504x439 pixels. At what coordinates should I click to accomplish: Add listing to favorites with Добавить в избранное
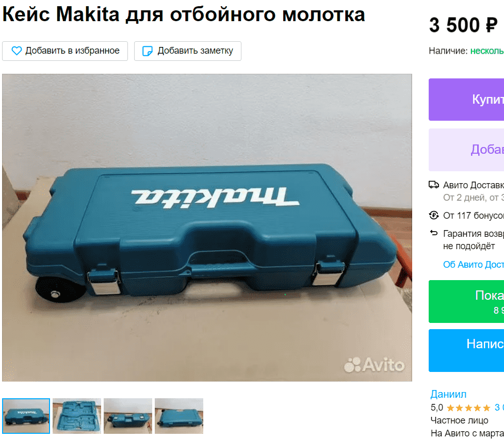pos(65,51)
